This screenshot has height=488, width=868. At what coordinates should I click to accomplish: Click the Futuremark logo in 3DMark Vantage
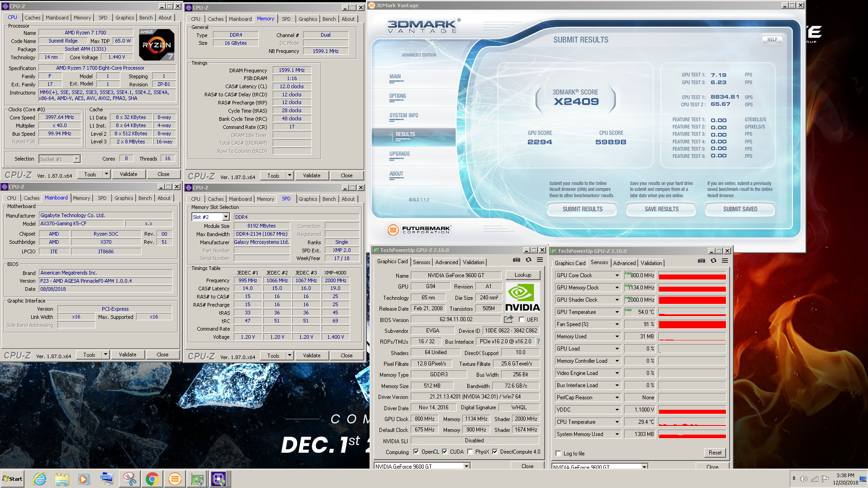pyautogui.click(x=419, y=230)
